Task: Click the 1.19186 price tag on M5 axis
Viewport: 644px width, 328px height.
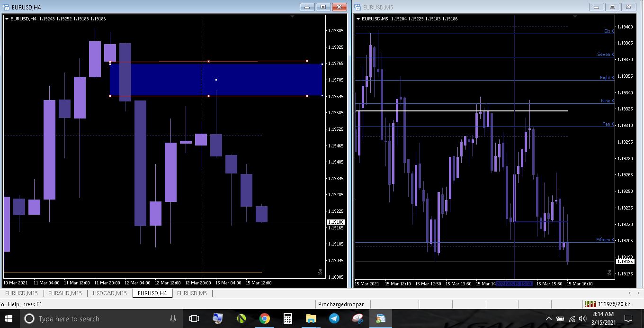Action: coord(625,262)
